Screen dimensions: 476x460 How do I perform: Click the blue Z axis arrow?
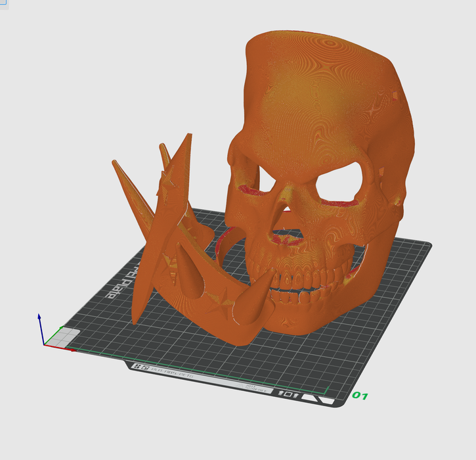click(x=40, y=318)
